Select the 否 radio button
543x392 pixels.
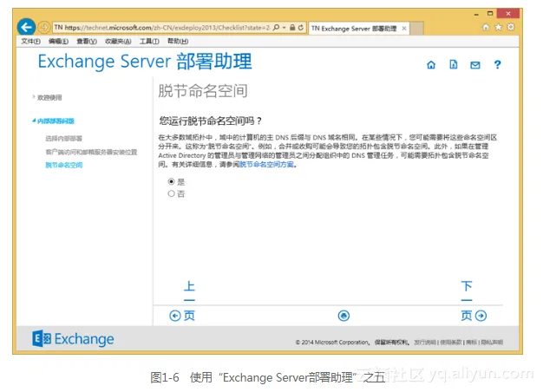pyautogui.click(x=171, y=193)
